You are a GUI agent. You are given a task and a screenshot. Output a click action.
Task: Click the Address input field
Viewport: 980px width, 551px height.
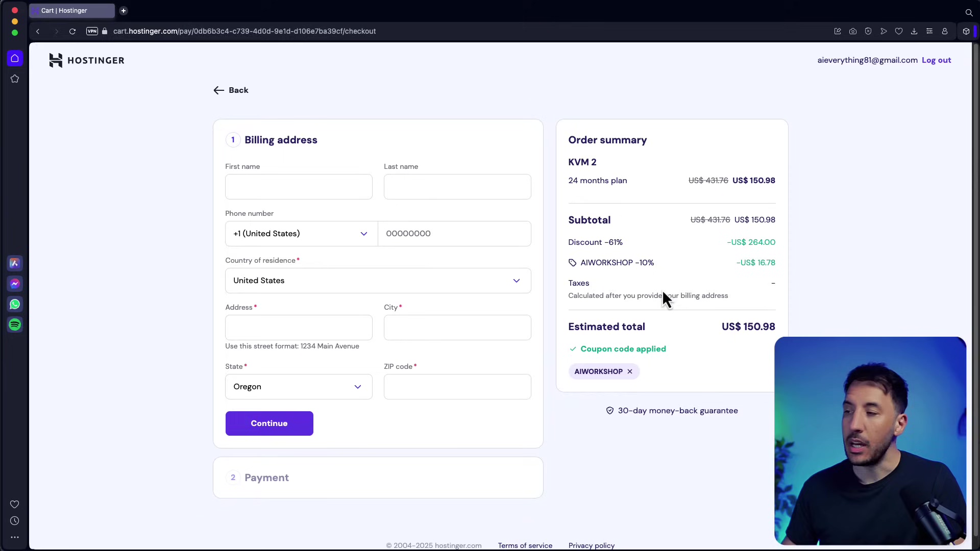pos(299,328)
